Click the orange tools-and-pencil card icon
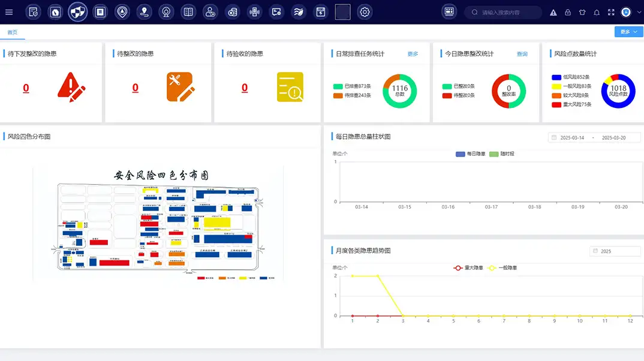The height and width of the screenshot is (361, 644). [x=180, y=87]
